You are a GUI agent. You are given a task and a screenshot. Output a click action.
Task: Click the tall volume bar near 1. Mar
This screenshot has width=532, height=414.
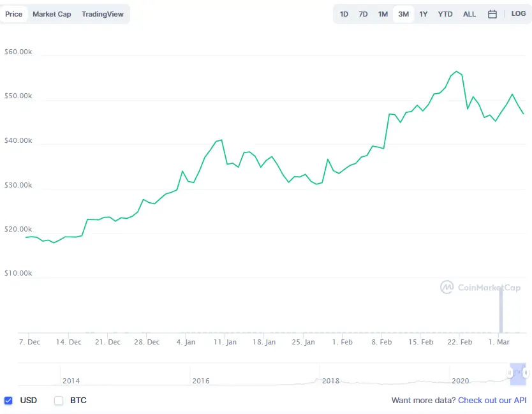point(501,309)
